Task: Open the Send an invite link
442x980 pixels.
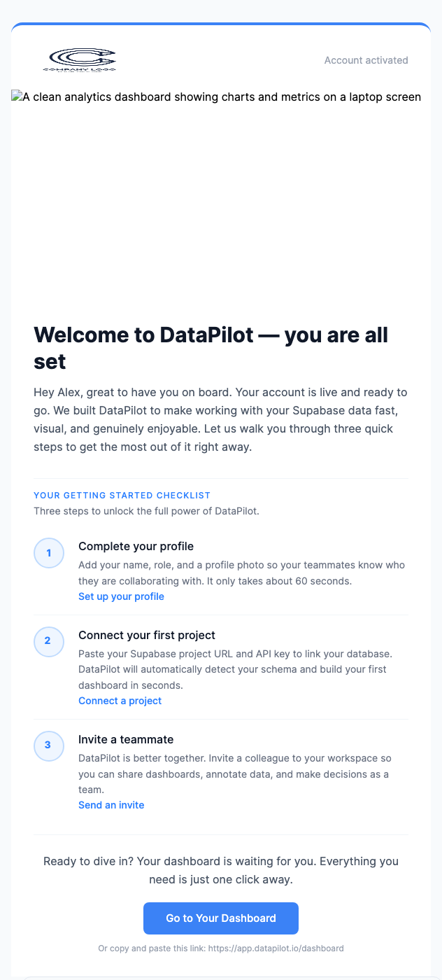Action: coord(111,805)
